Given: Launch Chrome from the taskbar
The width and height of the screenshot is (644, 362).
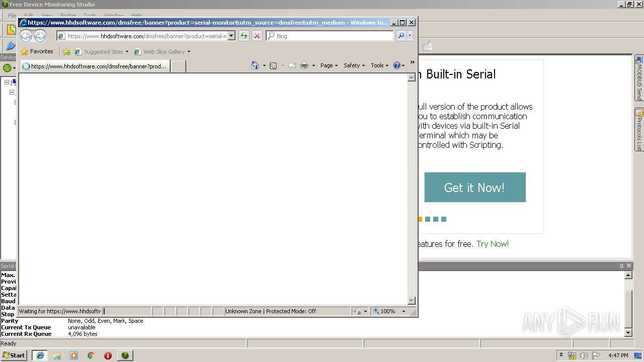Looking at the screenshot, I should [91, 355].
